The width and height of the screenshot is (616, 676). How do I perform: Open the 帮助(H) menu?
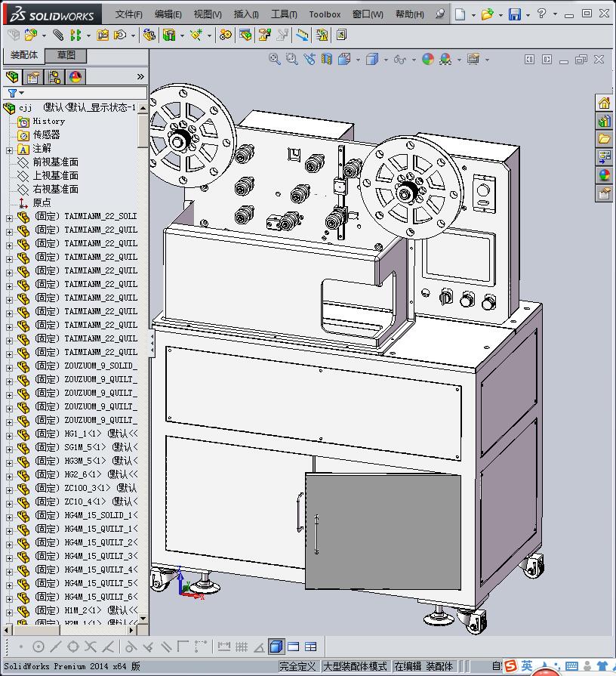(409, 14)
